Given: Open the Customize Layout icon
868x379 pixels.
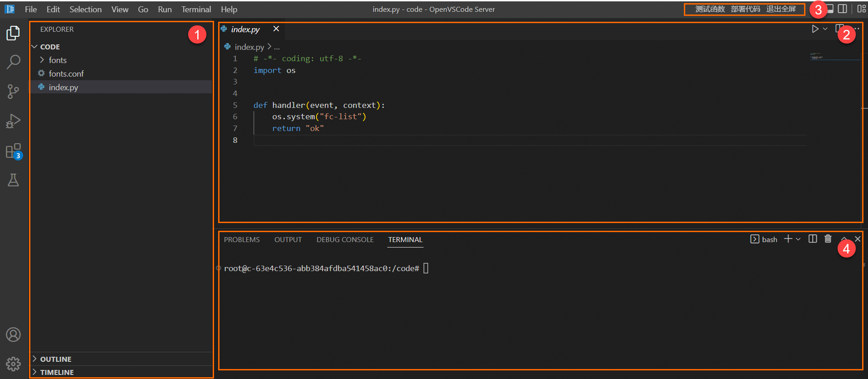Looking at the screenshot, I should click(862, 9).
